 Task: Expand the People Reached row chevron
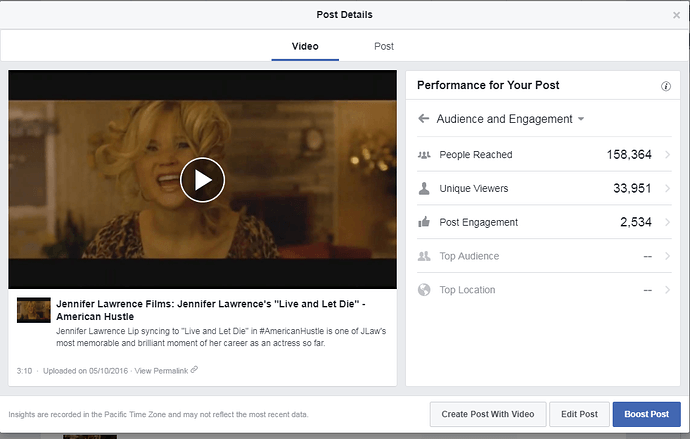click(667, 155)
